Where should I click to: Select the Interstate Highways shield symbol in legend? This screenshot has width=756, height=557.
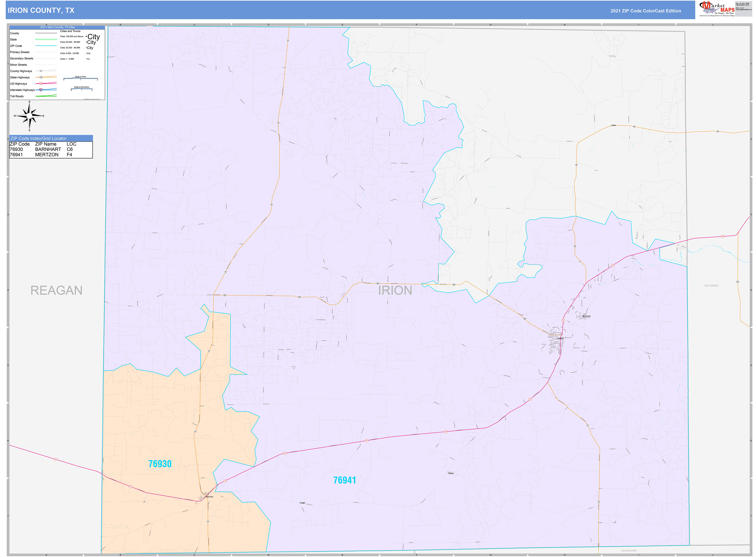coord(41,90)
